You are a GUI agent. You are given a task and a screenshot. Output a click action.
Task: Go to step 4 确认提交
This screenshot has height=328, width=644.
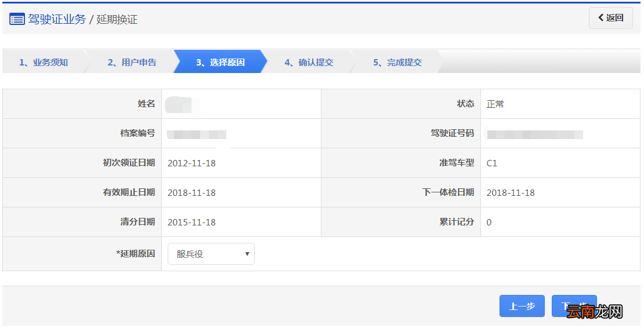pos(309,63)
